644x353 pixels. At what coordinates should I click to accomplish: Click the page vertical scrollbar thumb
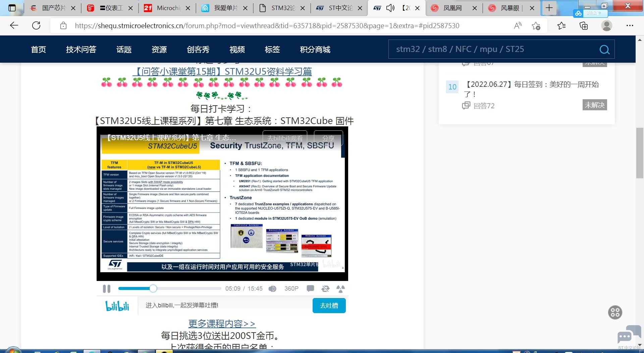point(640,153)
